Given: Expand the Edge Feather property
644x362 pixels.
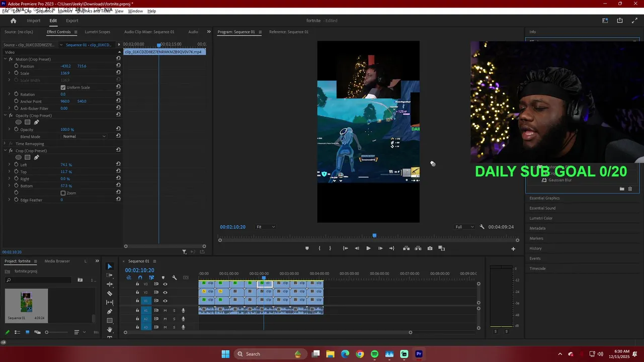Looking at the screenshot, I should (x=9, y=200).
